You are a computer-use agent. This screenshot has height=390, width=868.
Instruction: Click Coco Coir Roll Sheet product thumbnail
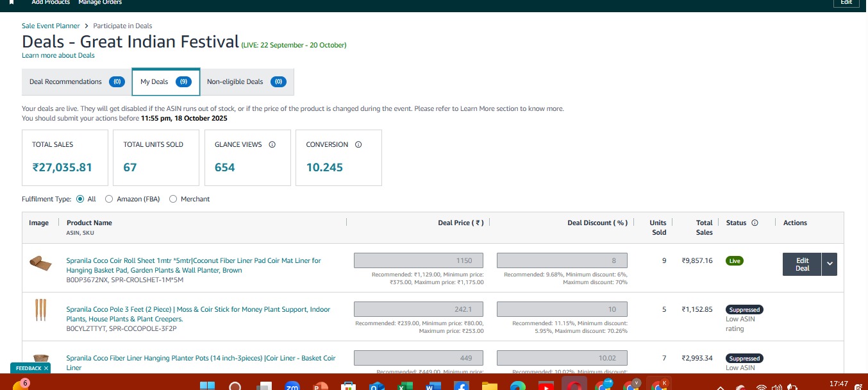40,263
